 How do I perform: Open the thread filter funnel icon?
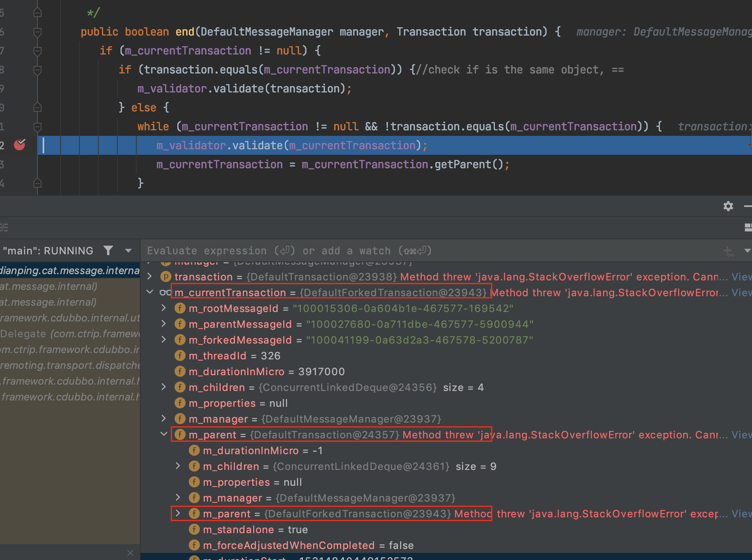click(x=108, y=251)
